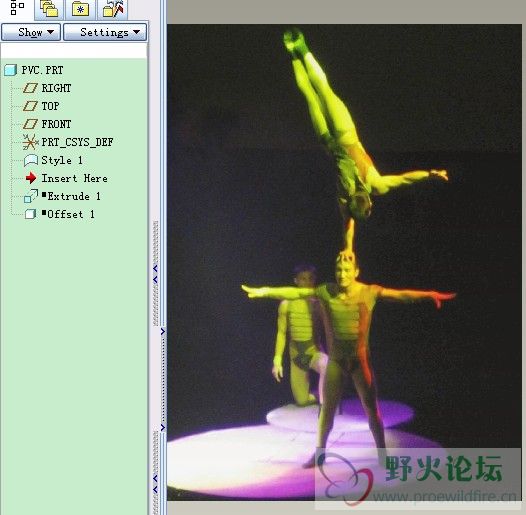
Task: Click the Extrude 1 feature icon
Action: 31,196
